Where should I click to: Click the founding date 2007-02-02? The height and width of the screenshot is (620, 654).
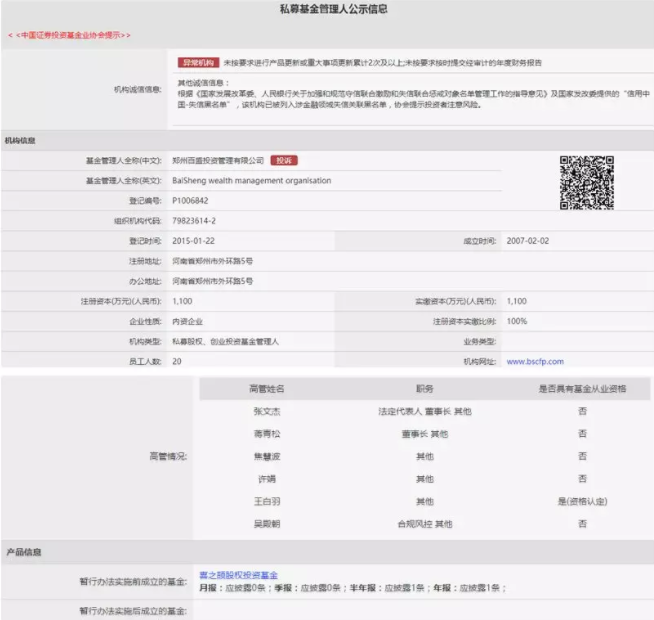pyautogui.click(x=528, y=241)
